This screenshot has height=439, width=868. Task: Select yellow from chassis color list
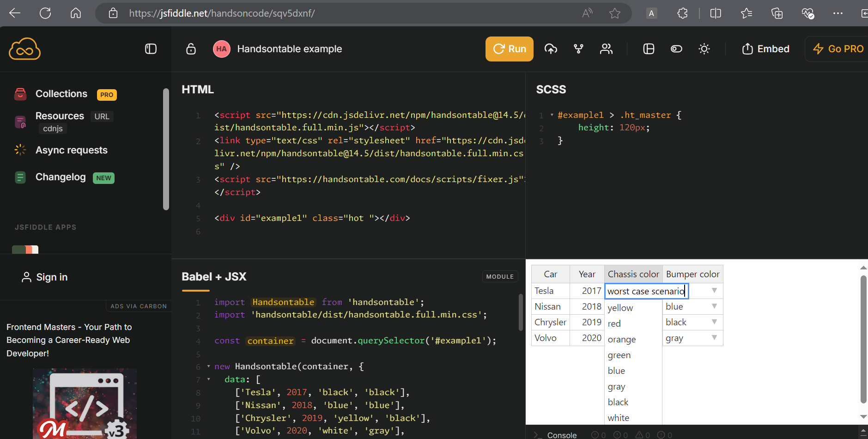click(x=633, y=308)
